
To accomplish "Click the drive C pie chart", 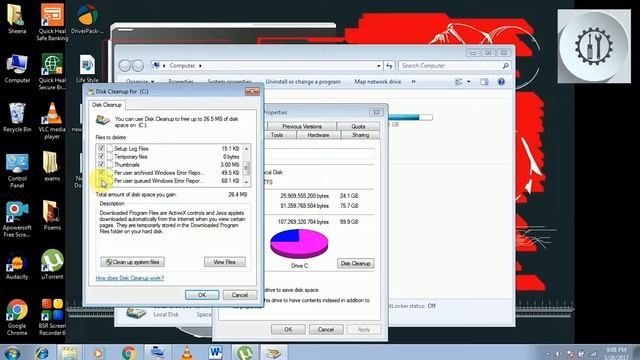I will tap(299, 243).
